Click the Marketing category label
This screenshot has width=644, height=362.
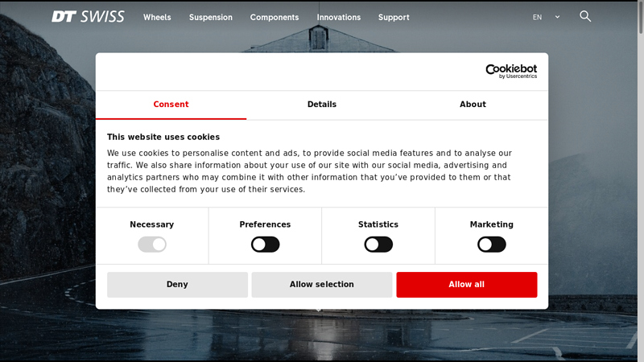pyautogui.click(x=492, y=224)
